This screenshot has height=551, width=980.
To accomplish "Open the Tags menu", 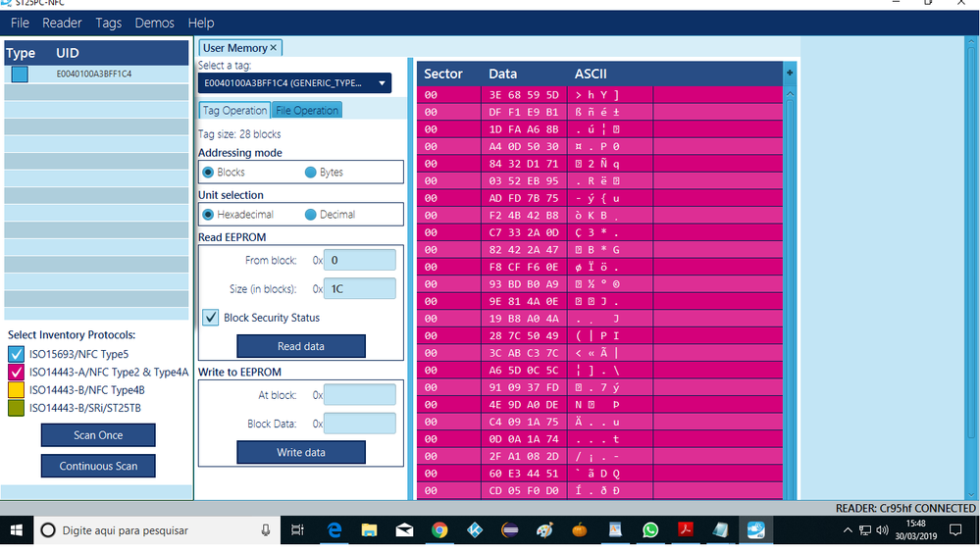I will click(x=108, y=24).
